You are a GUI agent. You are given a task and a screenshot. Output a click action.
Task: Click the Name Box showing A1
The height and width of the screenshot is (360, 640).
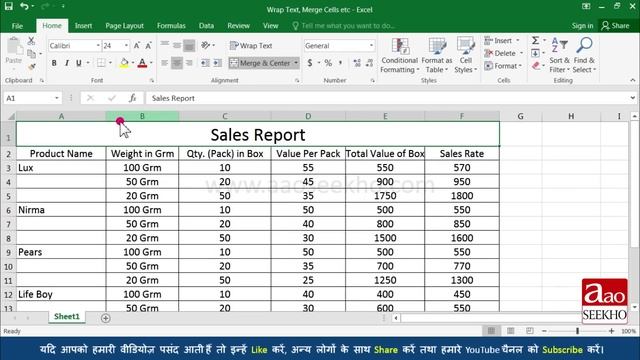coord(33,98)
